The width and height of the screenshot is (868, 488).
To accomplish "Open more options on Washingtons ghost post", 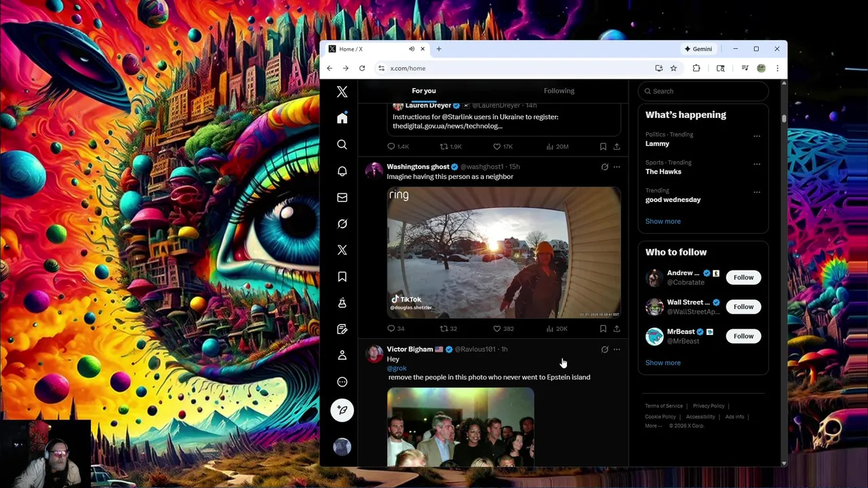I will [x=616, y=167].
